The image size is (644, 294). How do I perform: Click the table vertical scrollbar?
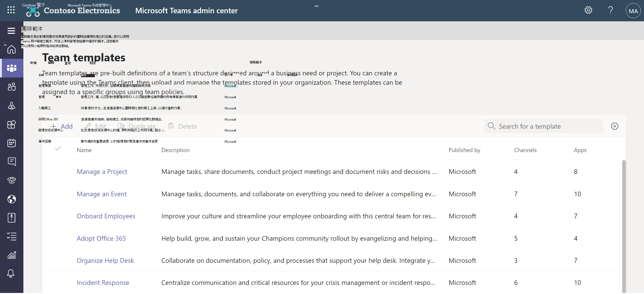tap(624, 226)
